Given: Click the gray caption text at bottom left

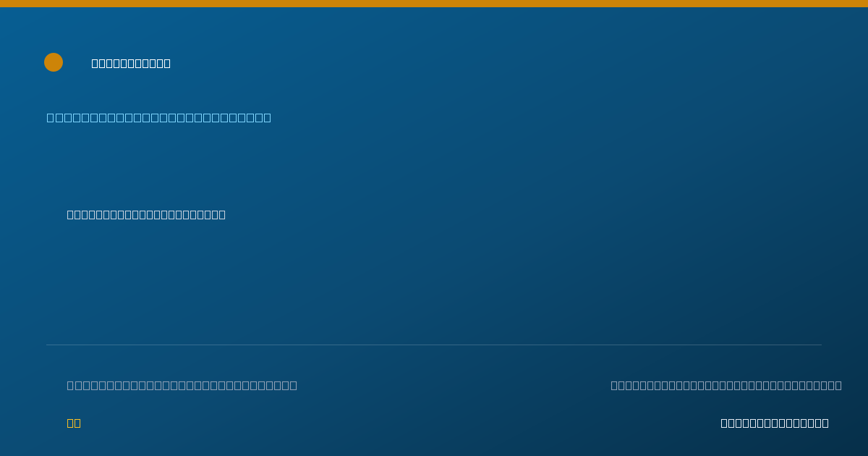Looking at the screenshot, I should point(182,385).
